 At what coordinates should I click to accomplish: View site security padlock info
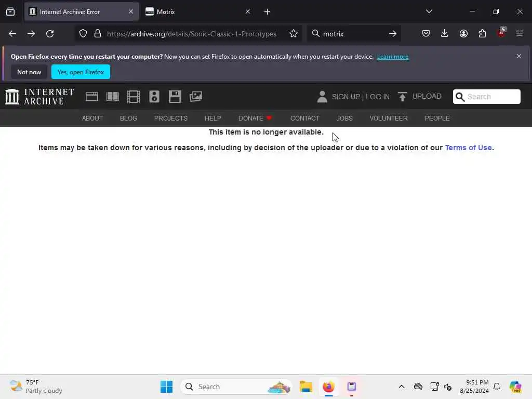click(x=98, y=34)
